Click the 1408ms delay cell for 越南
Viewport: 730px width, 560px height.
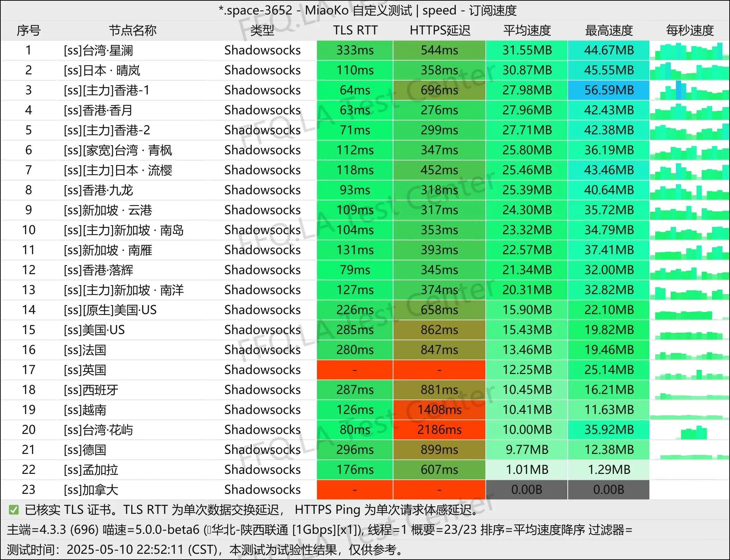[439, 410]
